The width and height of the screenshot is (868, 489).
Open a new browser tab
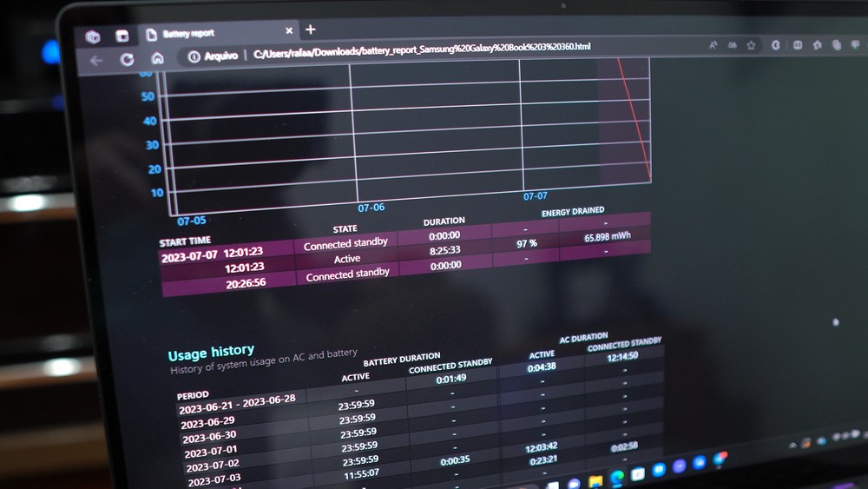311,30
